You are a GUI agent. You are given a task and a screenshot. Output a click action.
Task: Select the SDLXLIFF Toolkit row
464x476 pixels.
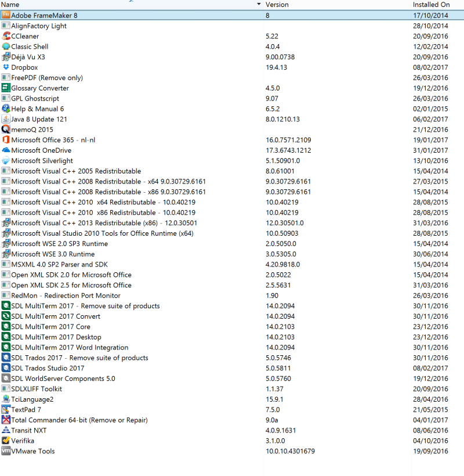tap(232, 388)
